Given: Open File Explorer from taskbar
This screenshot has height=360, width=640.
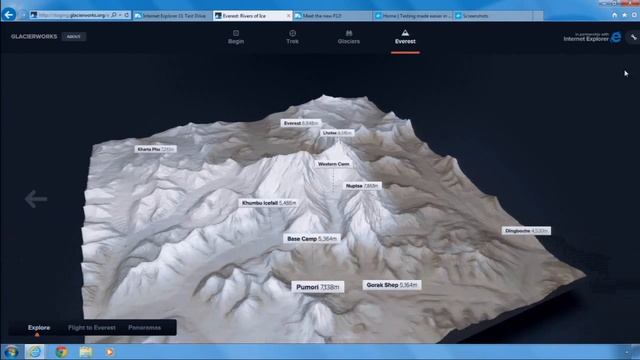Looking at the screenshot, I should point(86,352).
